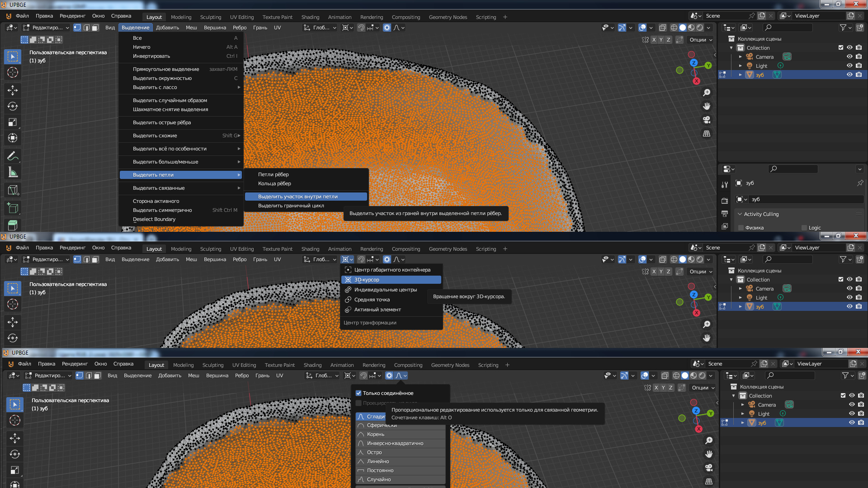868x488 pixels.
Task: Open the Output properties printer tab
Action: click(725, 213)
